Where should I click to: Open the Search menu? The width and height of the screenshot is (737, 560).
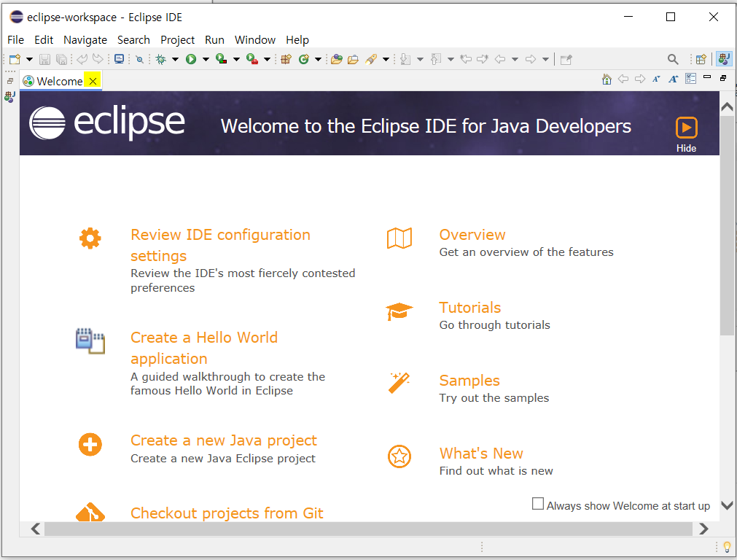coord(133,40)
